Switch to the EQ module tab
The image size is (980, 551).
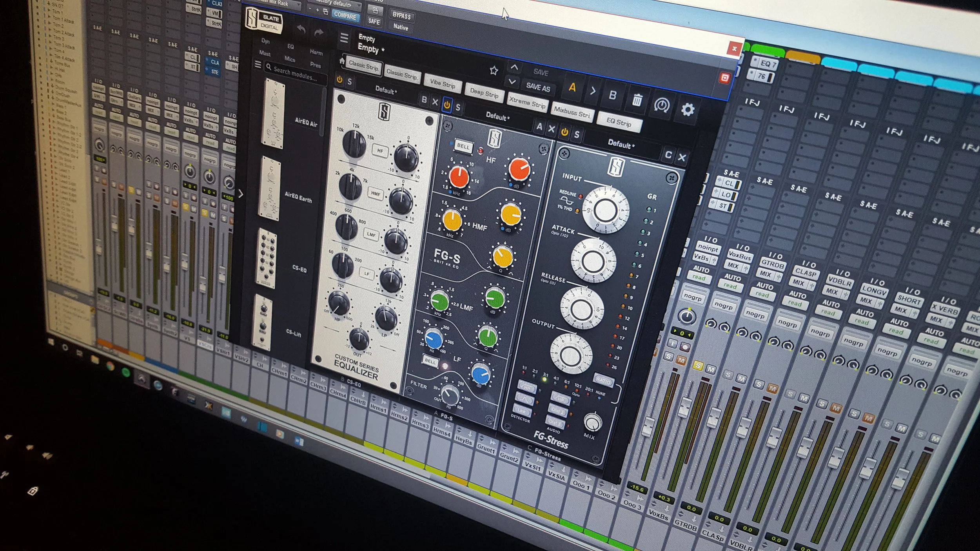point(290,46)
